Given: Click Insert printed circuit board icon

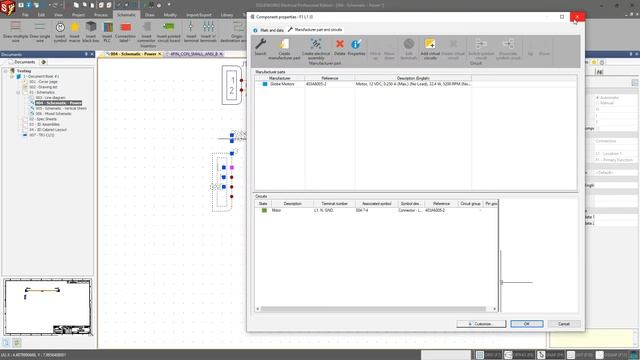Looking at the screenshot, I should [x=168, y=27].
